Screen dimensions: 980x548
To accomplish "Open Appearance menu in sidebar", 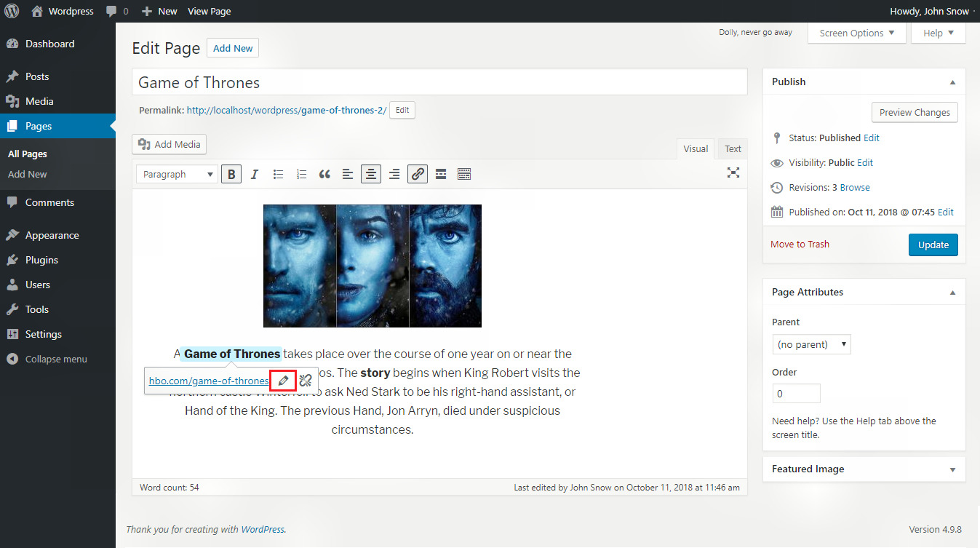I will 57,235.
